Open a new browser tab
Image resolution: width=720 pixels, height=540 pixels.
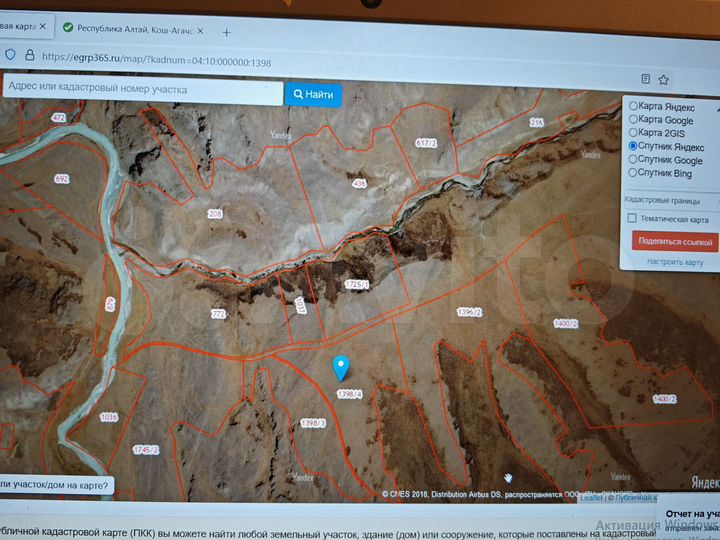(x=226, y=32)
